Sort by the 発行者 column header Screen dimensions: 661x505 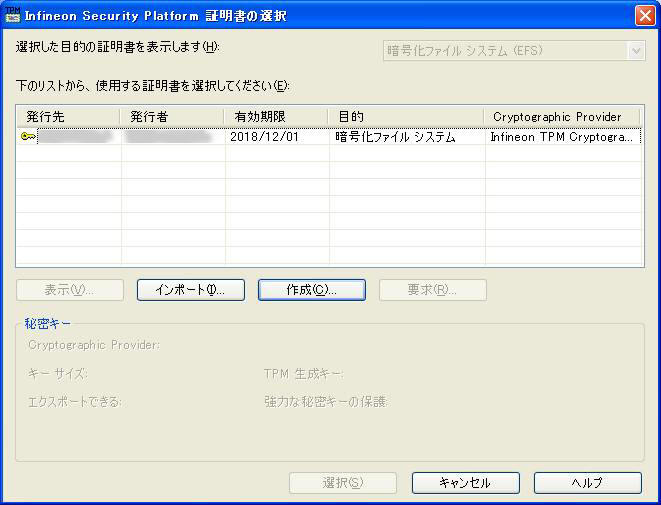(172, 117)
